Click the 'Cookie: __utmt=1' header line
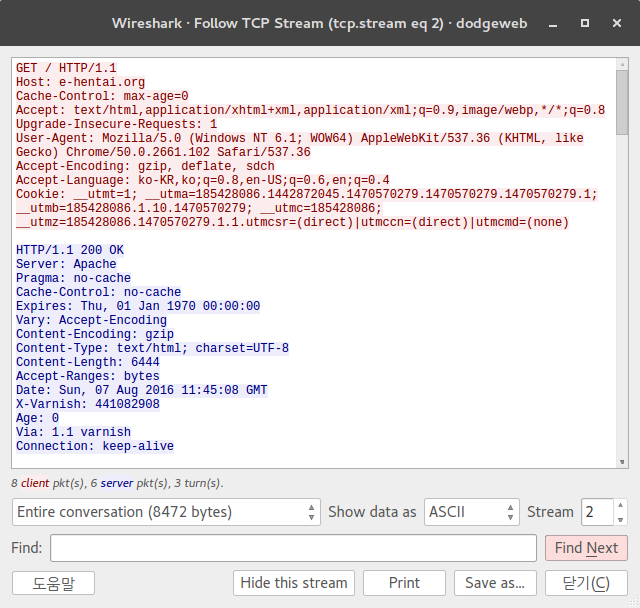 [307, 208]
